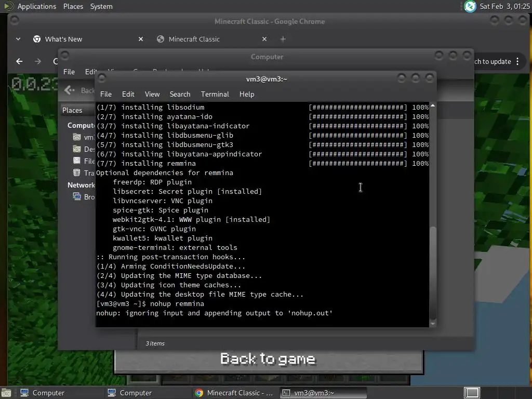Viewport: 532px width, 399px height.
Task: Select the Desktop folder icon in sidebar
Action: 77,149
